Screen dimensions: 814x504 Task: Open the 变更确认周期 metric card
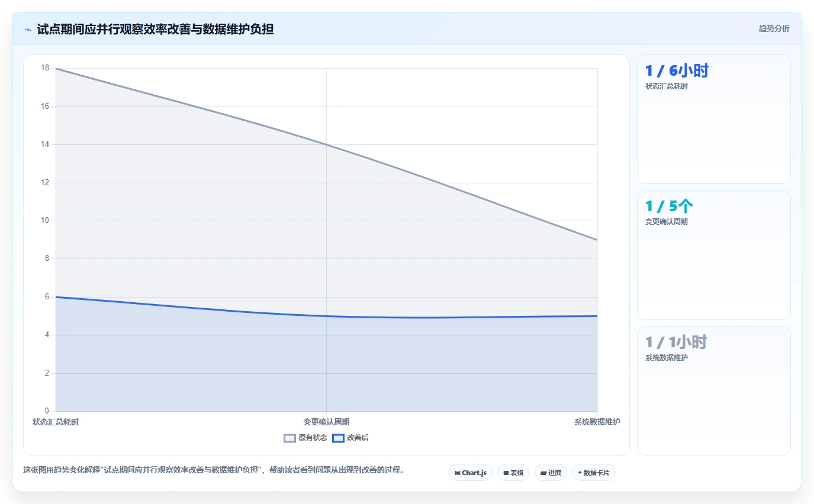[x=713, y=255]
